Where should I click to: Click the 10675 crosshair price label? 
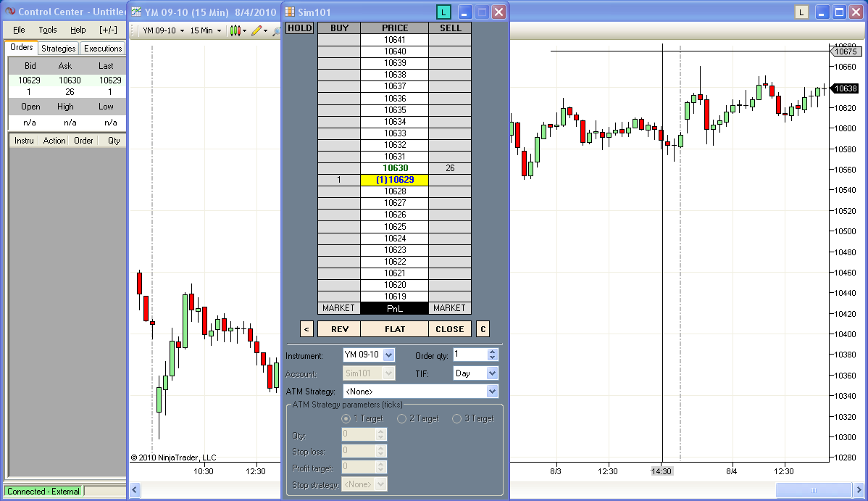(846, 51)
